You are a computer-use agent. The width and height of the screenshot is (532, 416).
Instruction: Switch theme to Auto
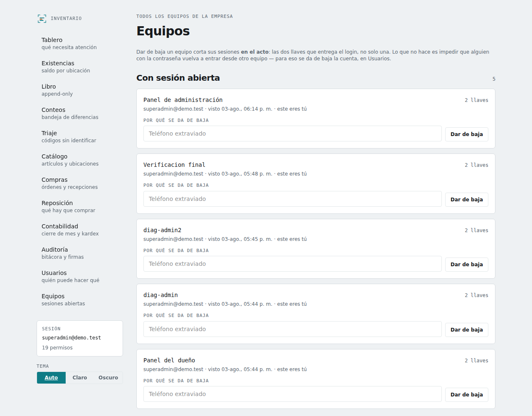(x=51, y=378)
